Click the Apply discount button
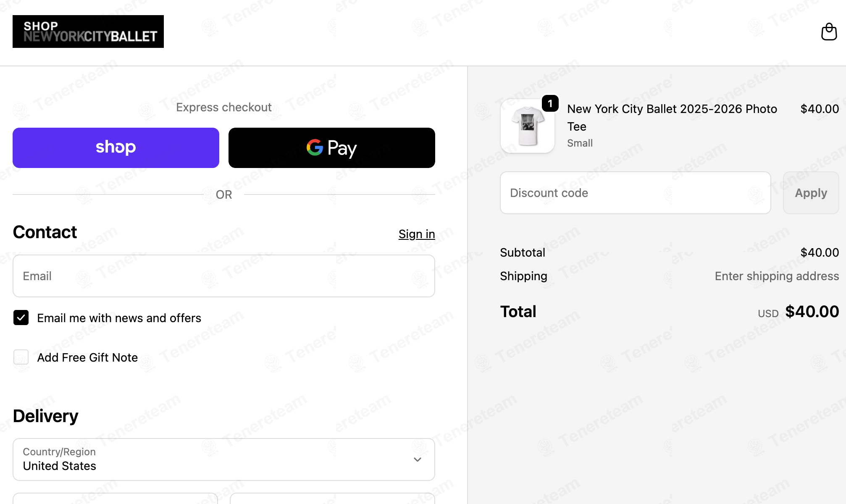Viewport: 846px width, 504px height. 811,193
